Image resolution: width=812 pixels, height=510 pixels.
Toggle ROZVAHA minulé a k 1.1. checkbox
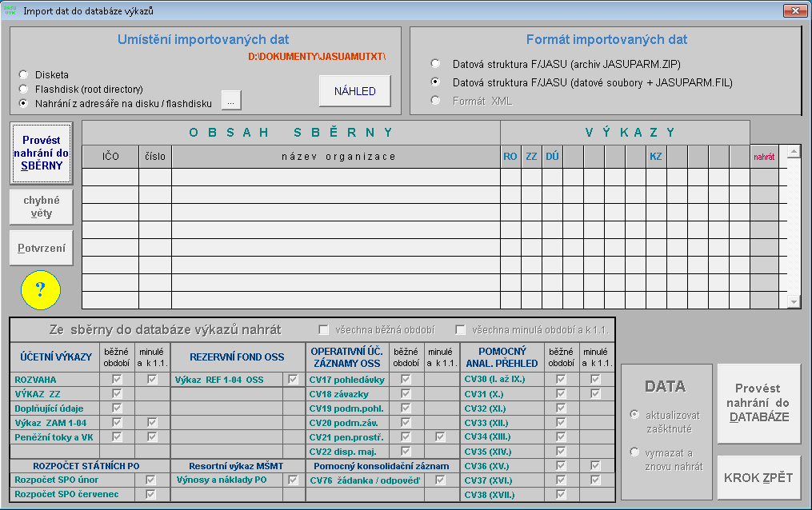click(x=152, y=379)
